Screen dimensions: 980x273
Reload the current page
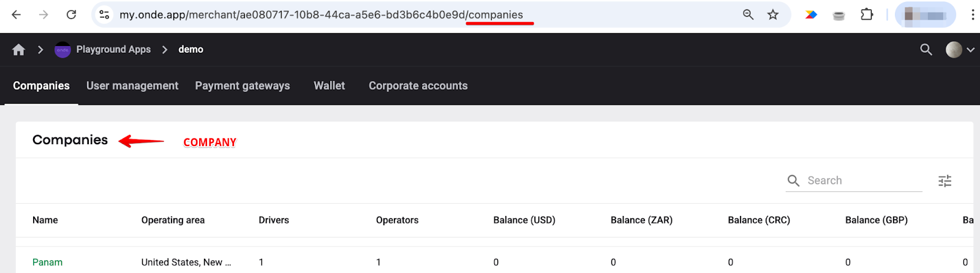[71, 15]
